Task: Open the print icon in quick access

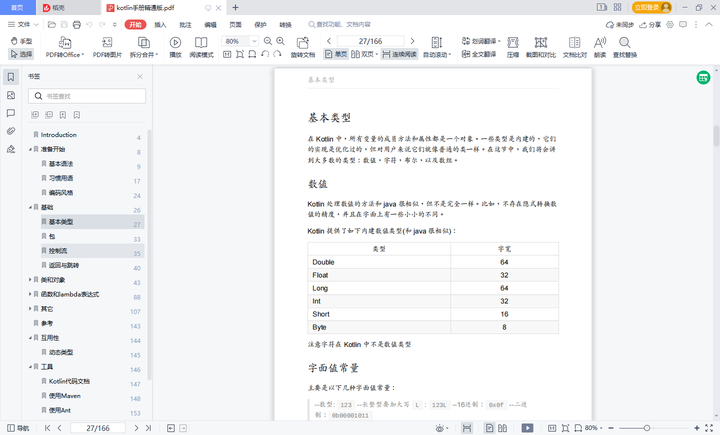Action: point(77,24)
